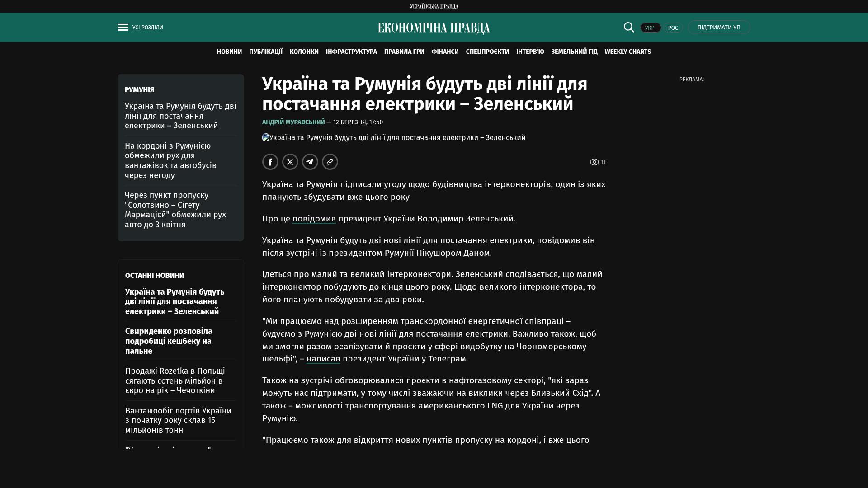Click ПІДТРИМАТИ УП button
Viewport: 868px width, 488px height.
coord(719,28)
